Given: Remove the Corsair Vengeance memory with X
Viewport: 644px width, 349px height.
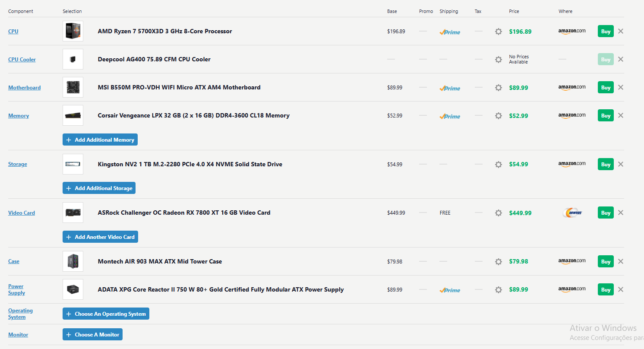Looking at the screenshot, I should pyautogui.click(x=621, y=115).
